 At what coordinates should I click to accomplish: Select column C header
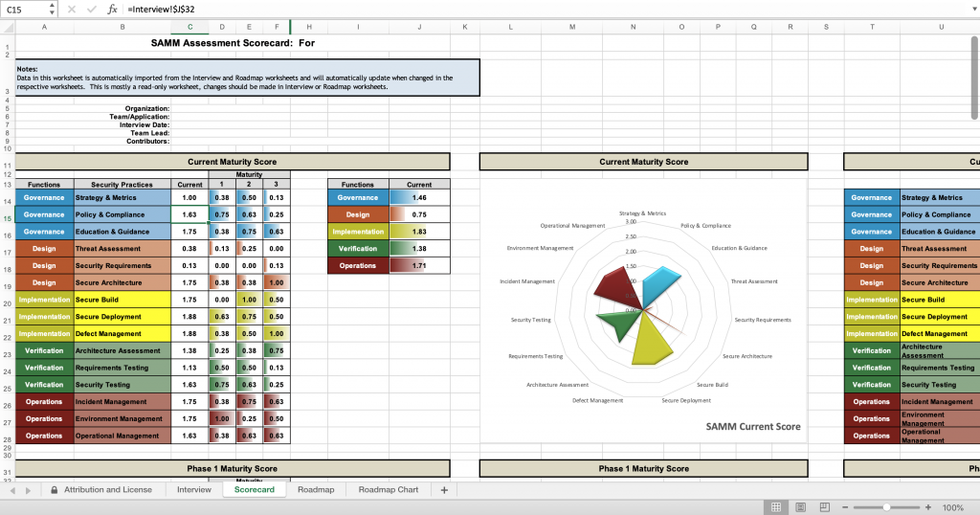(x=189, y=27)
